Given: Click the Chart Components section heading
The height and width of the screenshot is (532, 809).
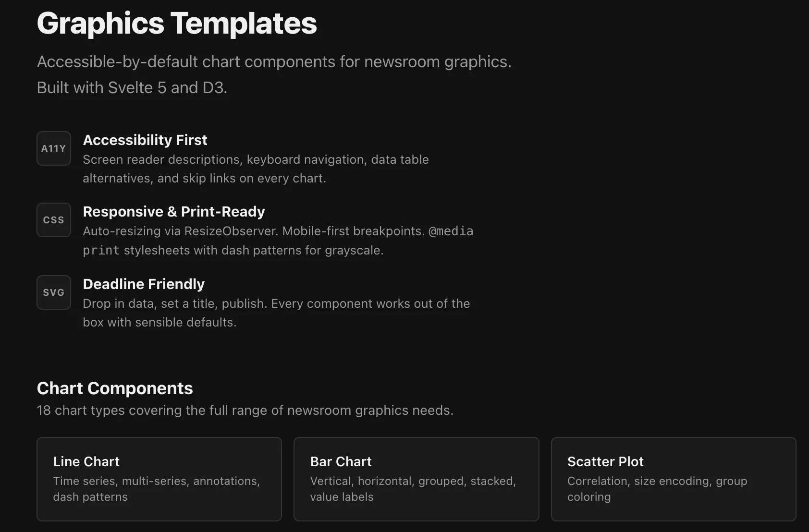Looking at the screenshot, I should pos(115,388).
